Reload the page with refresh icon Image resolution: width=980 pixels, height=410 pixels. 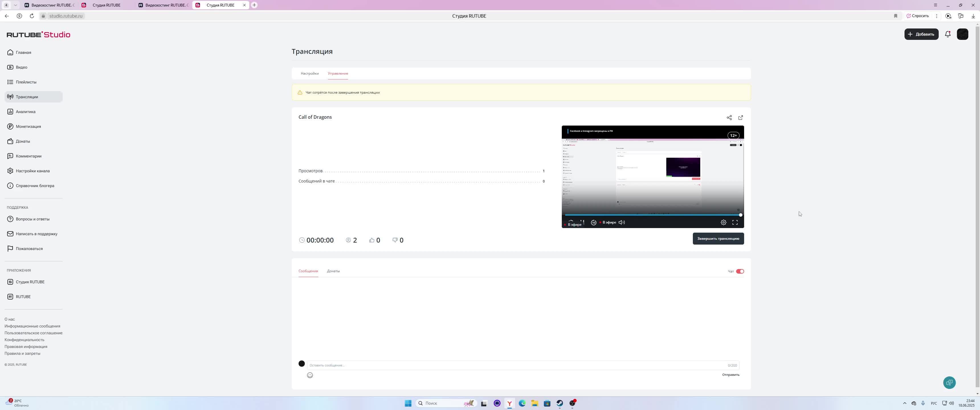coord(32,16)
